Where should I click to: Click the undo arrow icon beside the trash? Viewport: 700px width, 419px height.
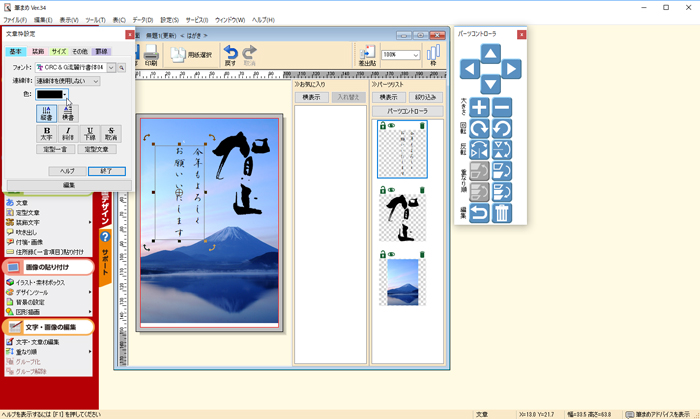tap(479, 212)
